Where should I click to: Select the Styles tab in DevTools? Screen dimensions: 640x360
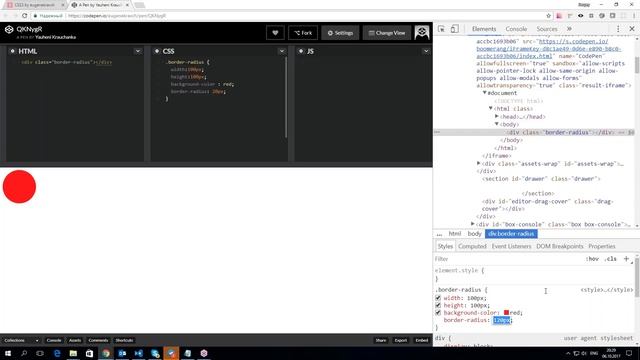pyautogui.click(x=445, y=246)
